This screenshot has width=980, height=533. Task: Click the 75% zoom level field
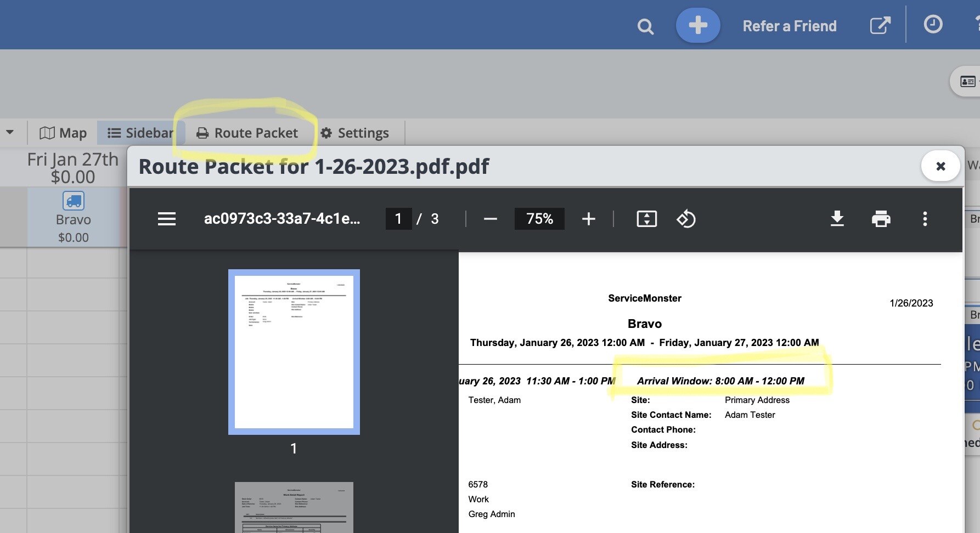[539, 219]
